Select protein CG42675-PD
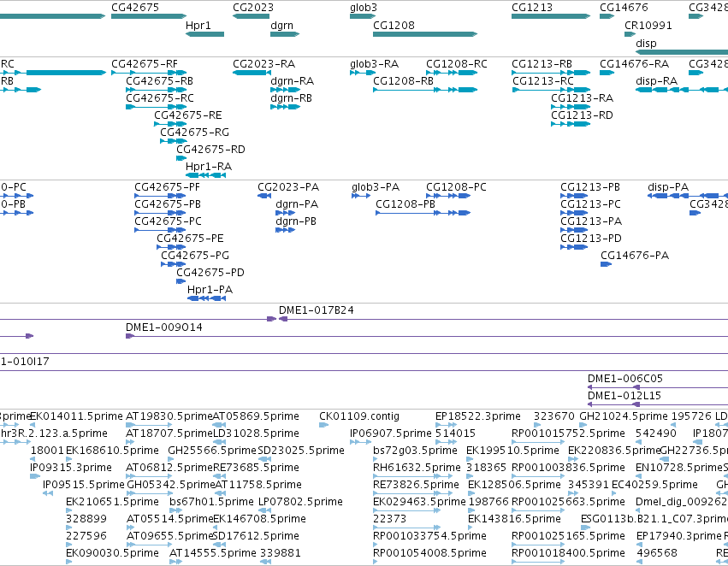728x566 pixels. [x=210, y=274]
